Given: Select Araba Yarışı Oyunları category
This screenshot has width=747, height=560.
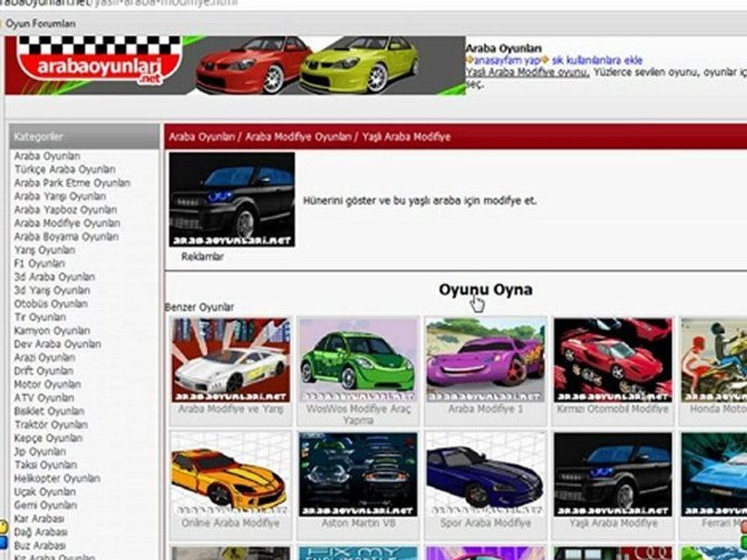Looking at the screenshot, I should (60, 196).
